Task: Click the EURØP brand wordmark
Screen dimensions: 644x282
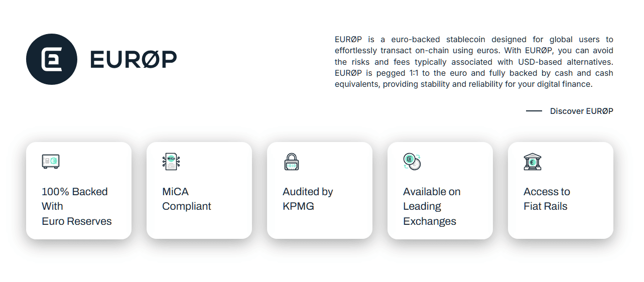Action: coord(134,60)
